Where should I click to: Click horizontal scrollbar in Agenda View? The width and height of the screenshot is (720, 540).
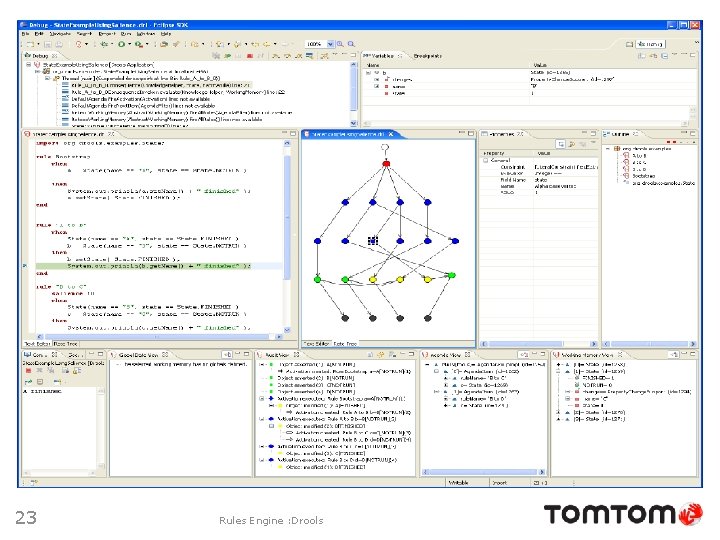tap(483, 472)
